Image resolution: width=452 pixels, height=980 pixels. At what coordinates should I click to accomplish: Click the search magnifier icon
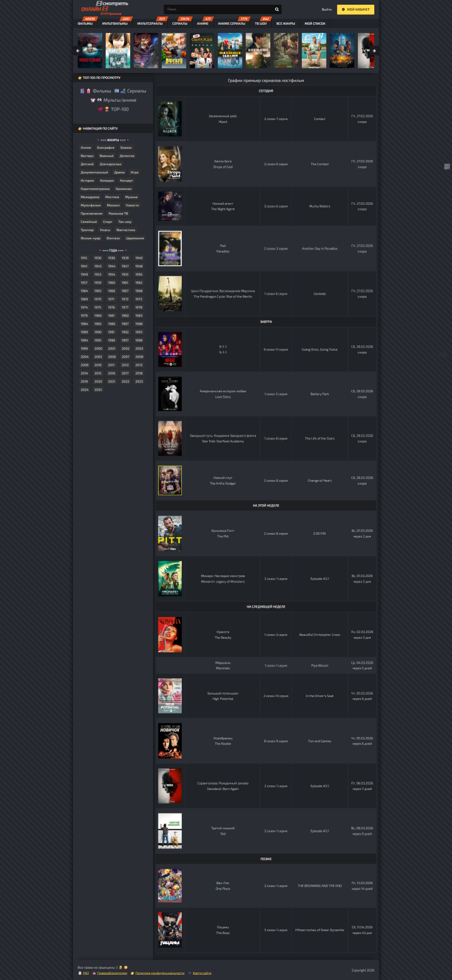(277, 9)
